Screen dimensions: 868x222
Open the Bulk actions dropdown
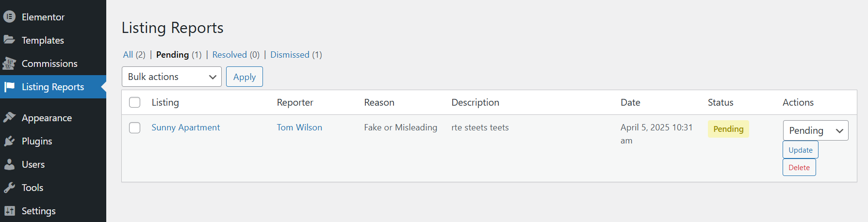171,77
